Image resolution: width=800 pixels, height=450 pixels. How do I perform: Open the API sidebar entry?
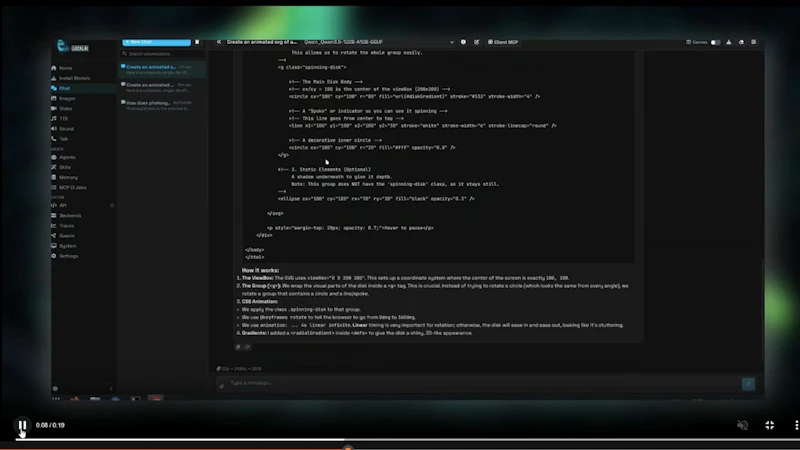pos(63,206)
